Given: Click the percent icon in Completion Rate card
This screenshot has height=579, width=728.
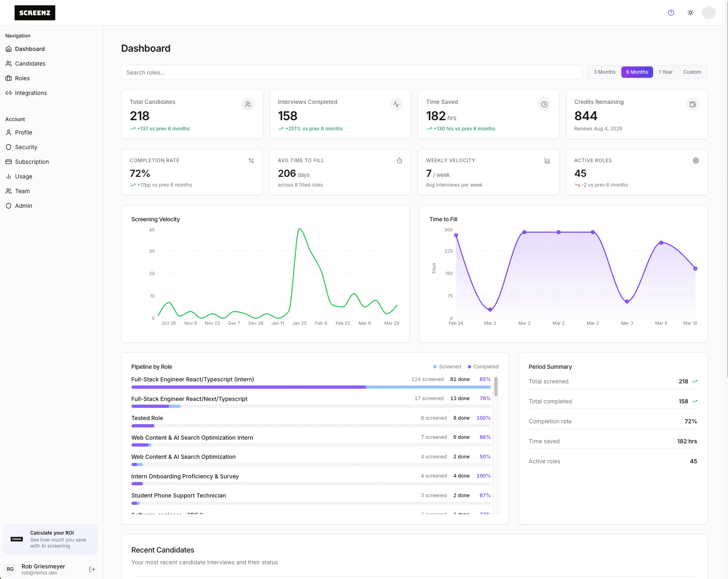Looking at the screenshot, I should coord(251,161).
